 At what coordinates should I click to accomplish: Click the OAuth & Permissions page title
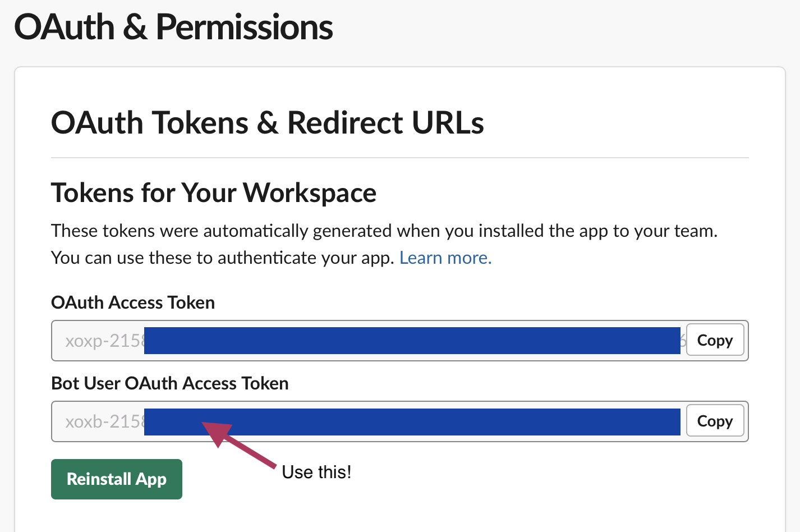coord(173,27)
